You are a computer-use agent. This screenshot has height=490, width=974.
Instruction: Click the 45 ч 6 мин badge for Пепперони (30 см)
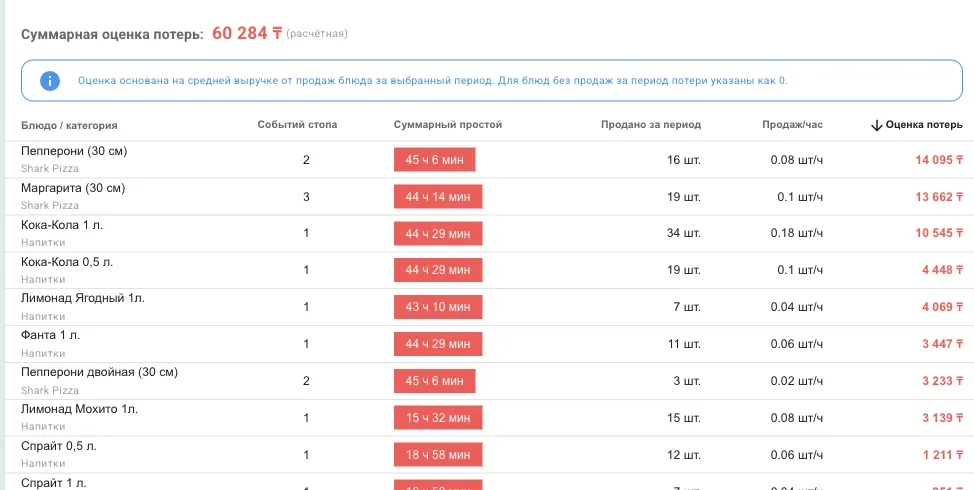point(435,160)
